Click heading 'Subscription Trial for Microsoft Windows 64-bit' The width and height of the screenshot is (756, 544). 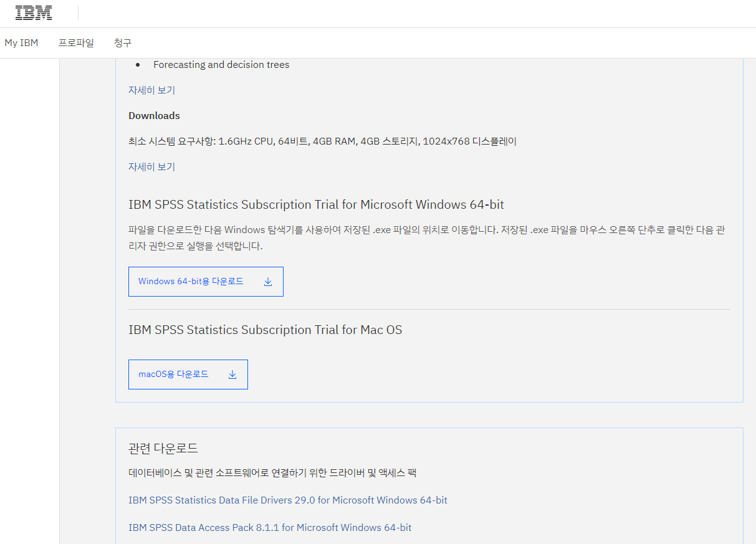(316, 204)
